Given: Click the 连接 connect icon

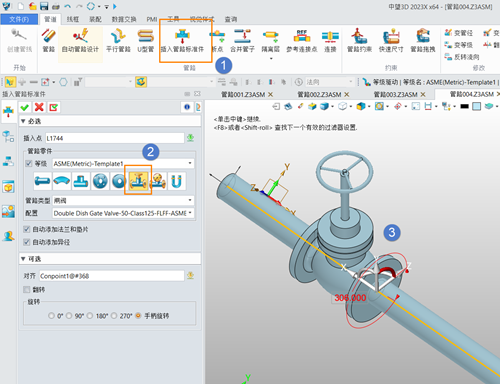Looking at the screenshot, I should (x=330, y=36).
